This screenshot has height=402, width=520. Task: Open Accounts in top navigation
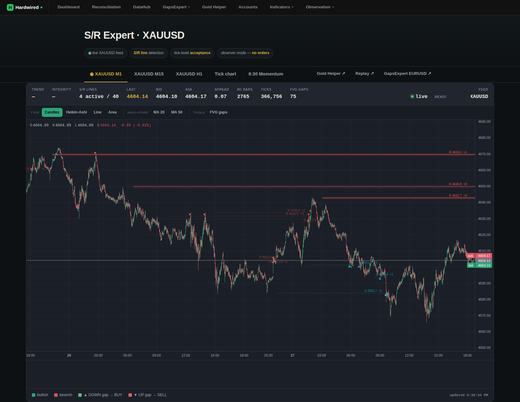pos(248,7)
